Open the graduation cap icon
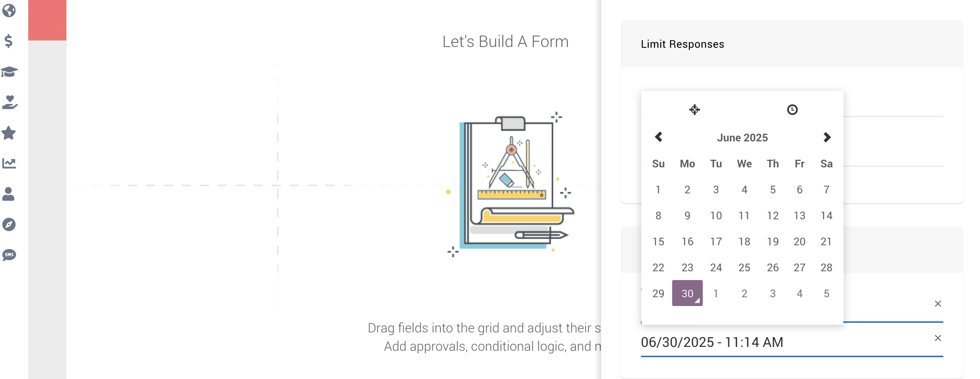 pos(9,71)
